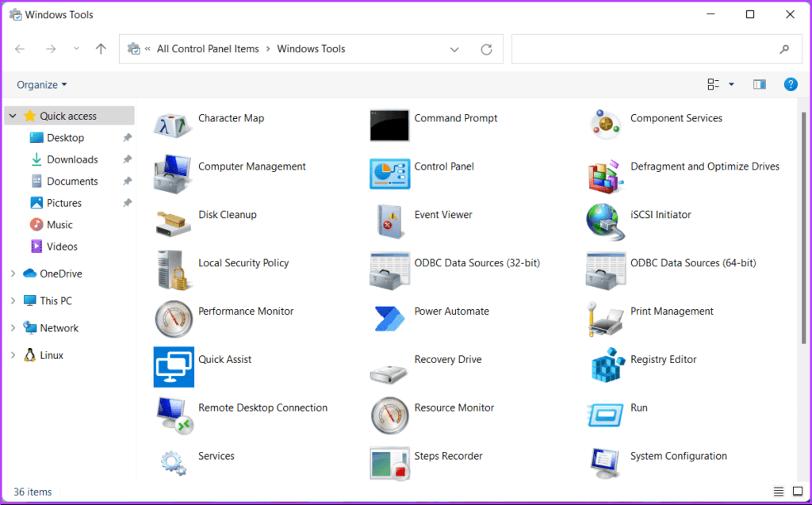Open Quick Assist
The image size is (812, 505).
(x=225, y=359)
